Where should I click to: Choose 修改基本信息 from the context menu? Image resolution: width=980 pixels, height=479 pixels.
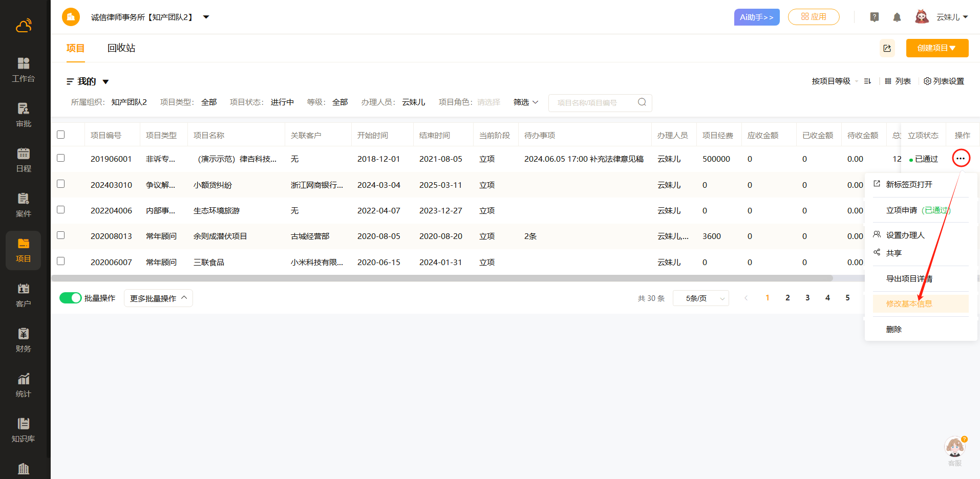click(909, 303)
